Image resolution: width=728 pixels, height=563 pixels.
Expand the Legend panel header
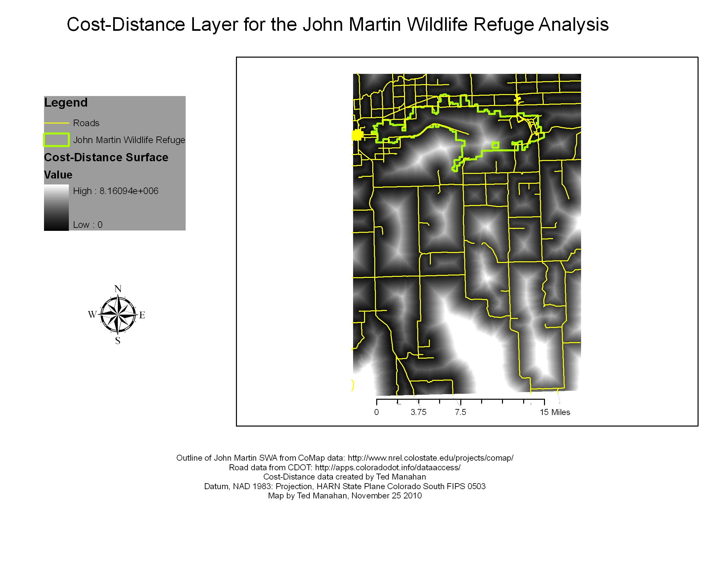click(x=66, y=102)
